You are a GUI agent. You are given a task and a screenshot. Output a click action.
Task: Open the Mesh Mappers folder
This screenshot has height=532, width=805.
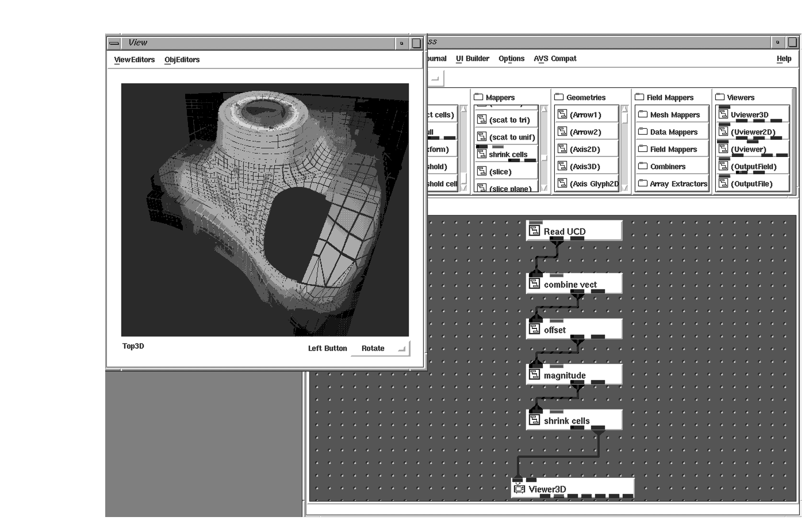pyautogui.click(x=643, y=114)
